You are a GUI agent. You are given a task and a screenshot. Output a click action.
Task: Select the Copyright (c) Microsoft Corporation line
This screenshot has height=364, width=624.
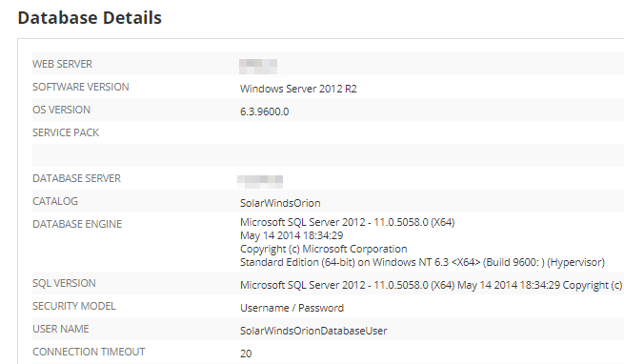tap(324, 249)
